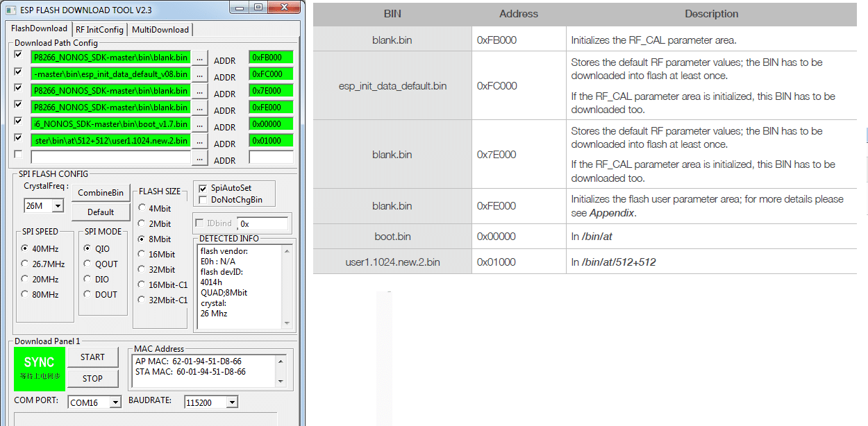This screenshot has width=868, height=426.
Task: Select the 80MHz SPI speed option
Action: [26, 294]
